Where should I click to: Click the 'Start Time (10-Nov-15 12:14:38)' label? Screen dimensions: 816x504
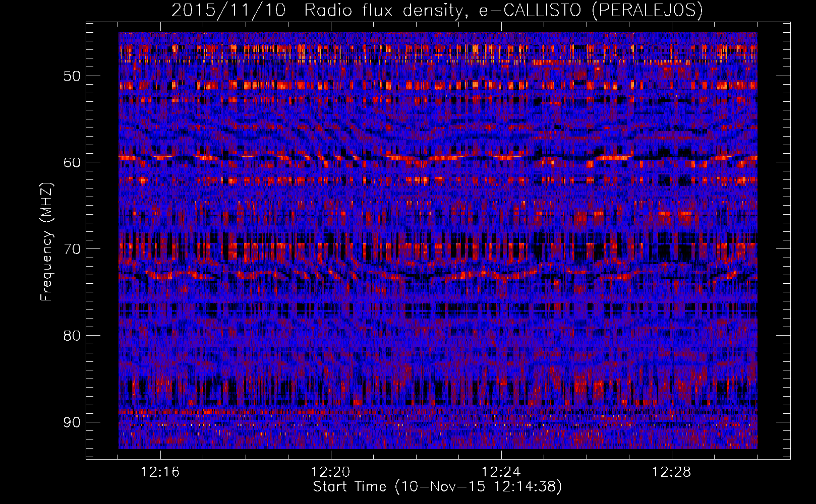point(437,487)
